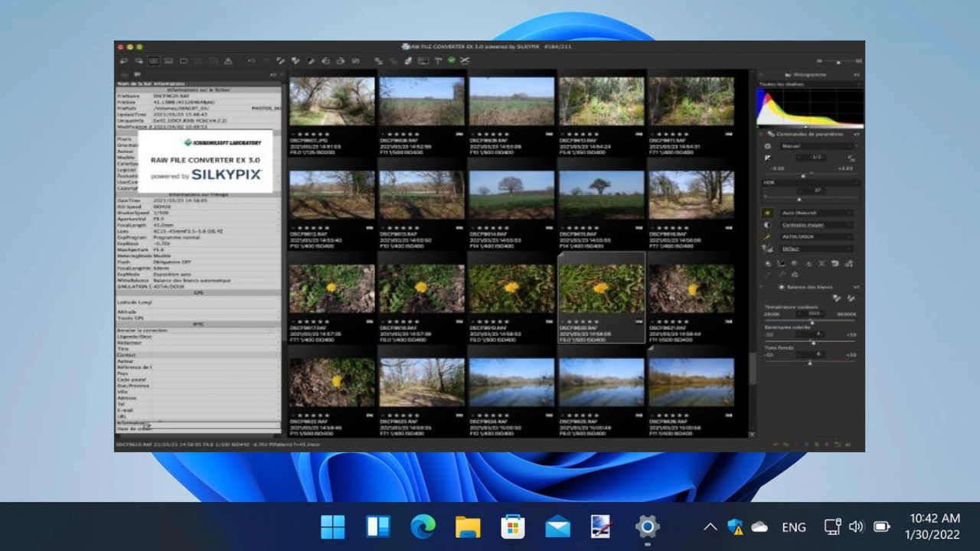Open the exposure mode dropdown showing Manuel
This screenshot has width=980, height=551.
coord(817,146)
